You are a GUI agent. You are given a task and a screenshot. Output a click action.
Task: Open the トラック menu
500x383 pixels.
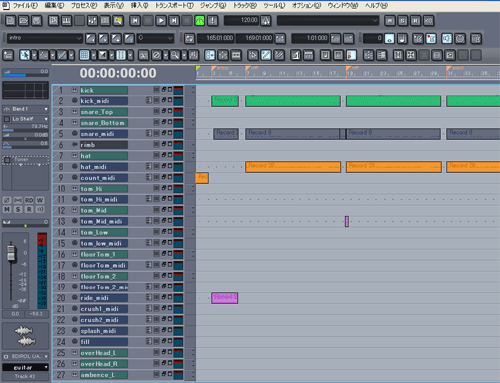click(x=245, y=5)
